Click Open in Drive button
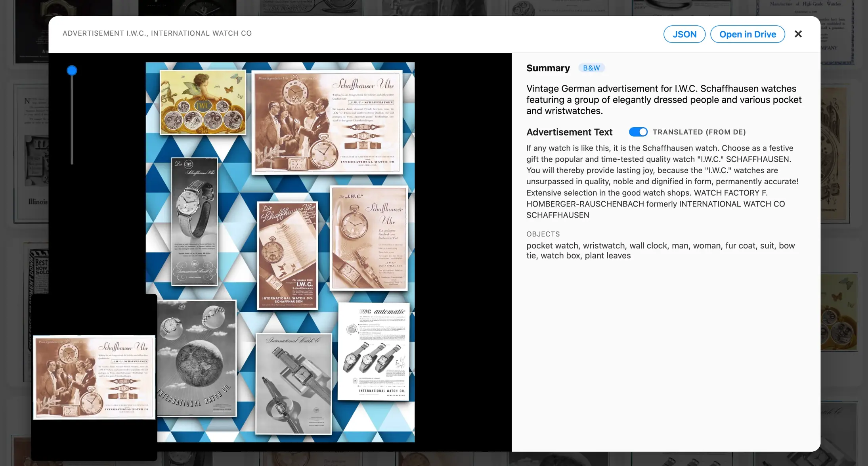Screen dimensions: 868x466 pos(748,34)
